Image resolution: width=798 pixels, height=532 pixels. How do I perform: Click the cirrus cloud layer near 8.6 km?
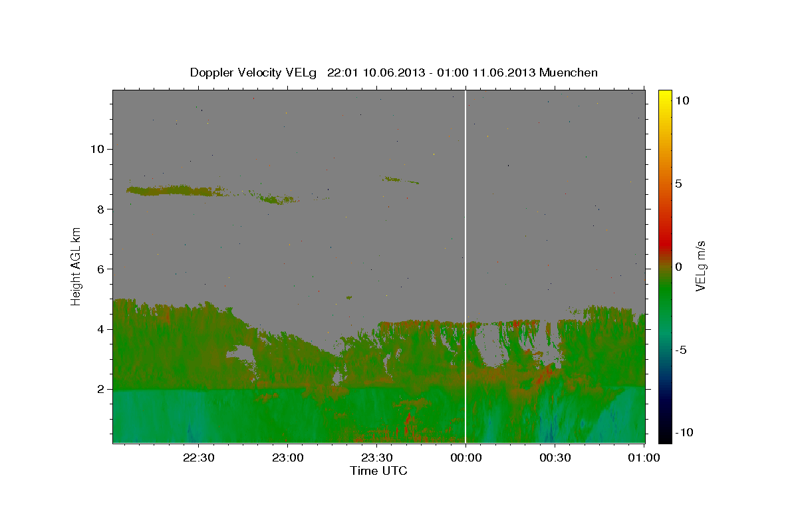(174, 191)
